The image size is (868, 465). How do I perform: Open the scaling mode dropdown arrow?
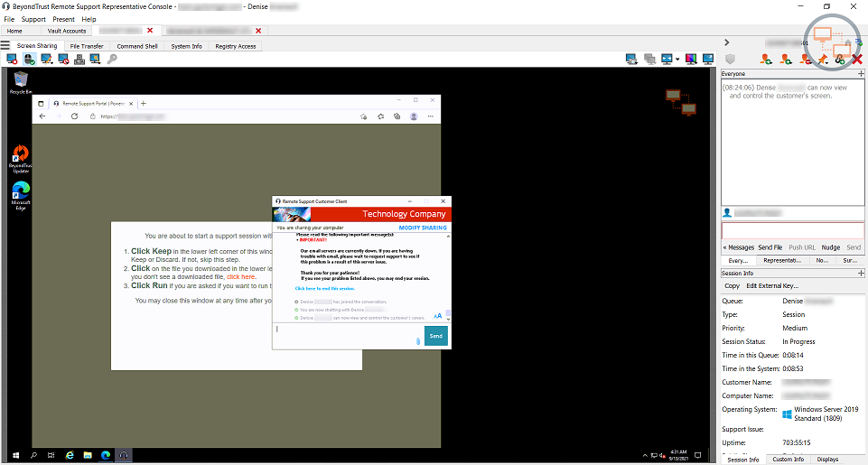point(677,60)
